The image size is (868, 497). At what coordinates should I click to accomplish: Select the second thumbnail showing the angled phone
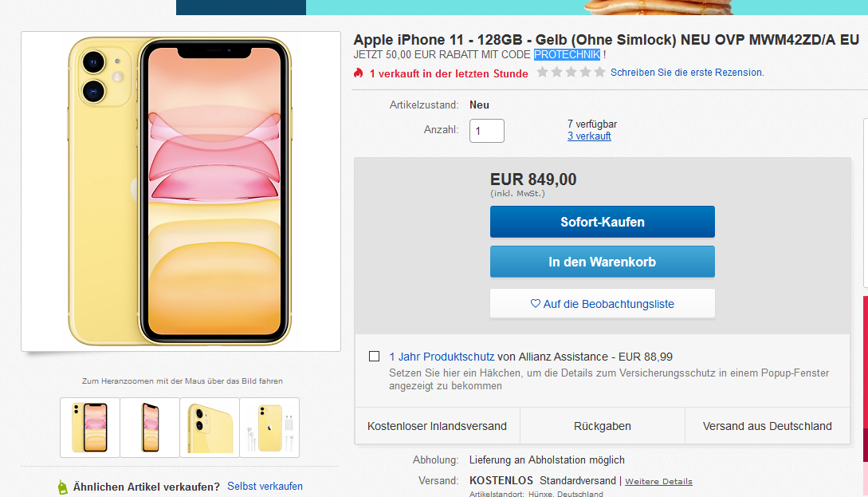click(x=150, y=428)
